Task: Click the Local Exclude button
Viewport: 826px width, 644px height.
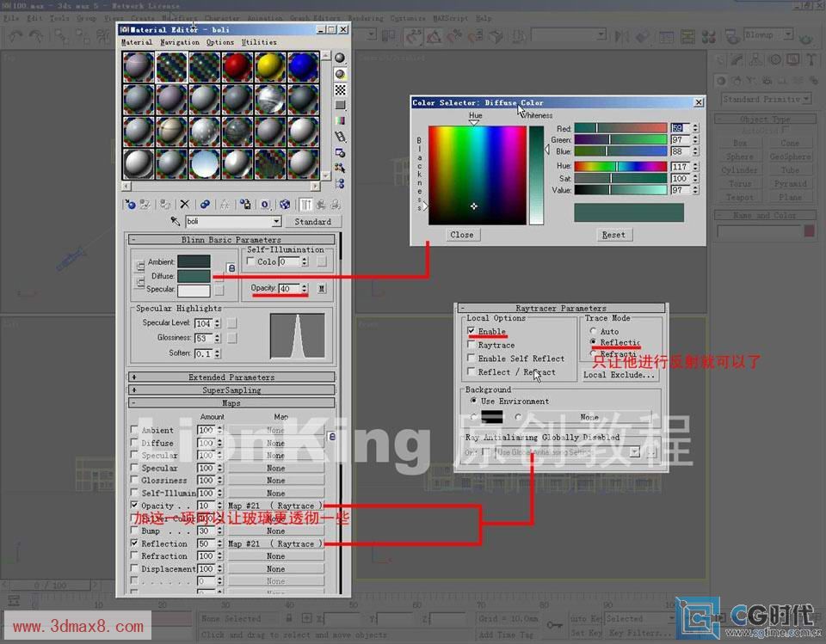Action: tap(619, 375)
